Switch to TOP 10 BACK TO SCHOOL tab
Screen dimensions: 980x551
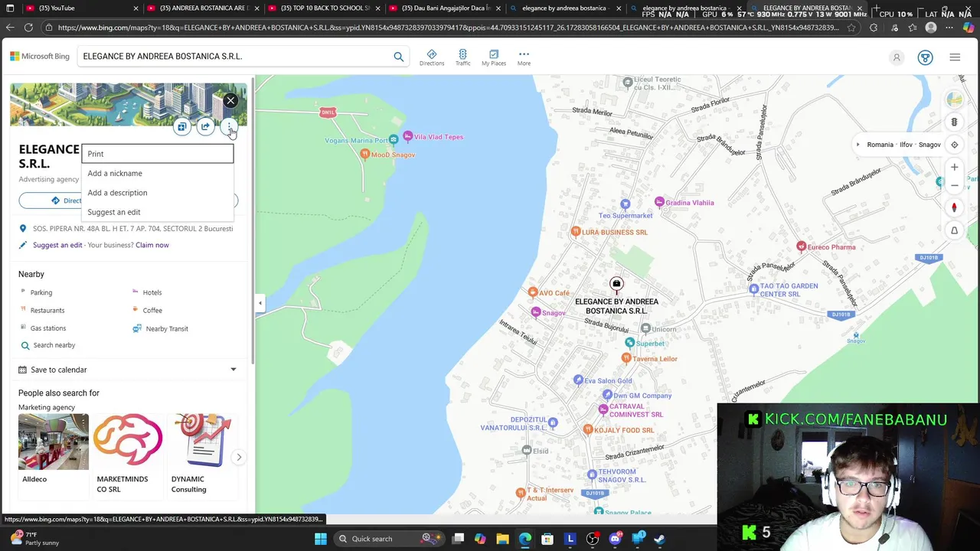coord(323,8)
